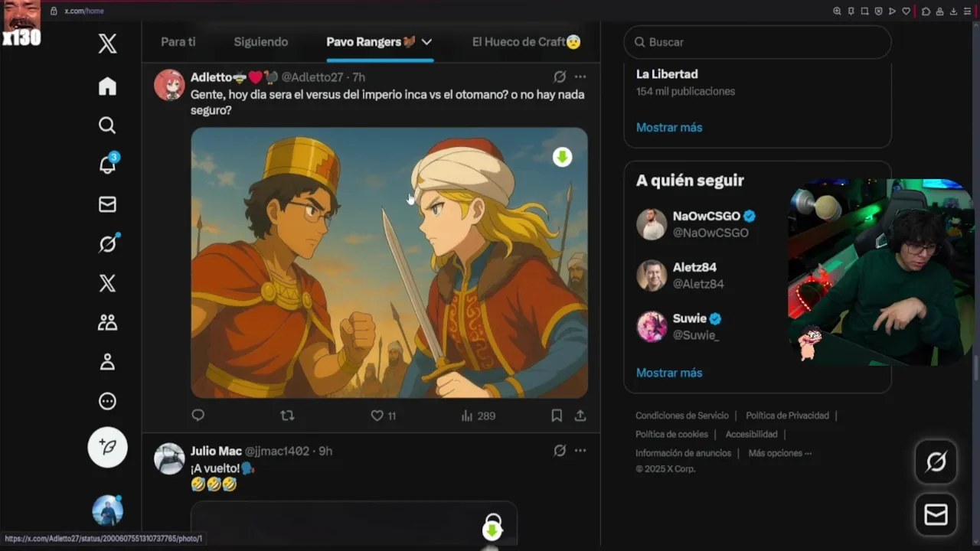Image resolution: width=980 pixels, height=551 pixels.
Task: Bookmark Adletto's post
Action: (557, 416)
